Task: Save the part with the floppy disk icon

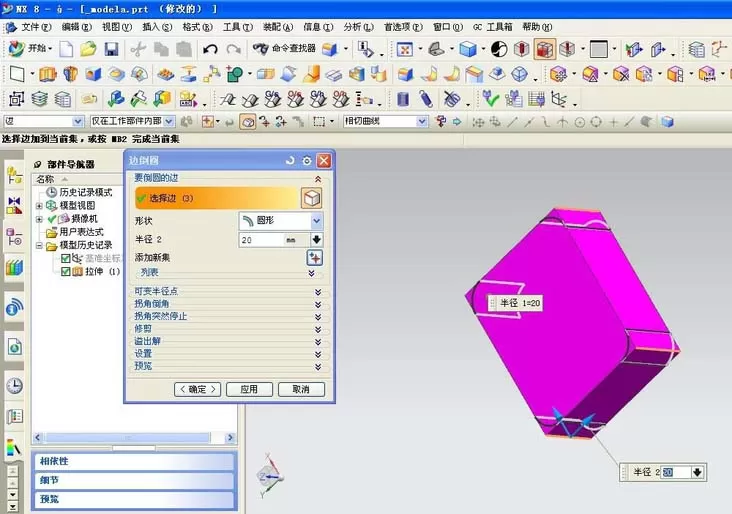Action: [111, 49]
